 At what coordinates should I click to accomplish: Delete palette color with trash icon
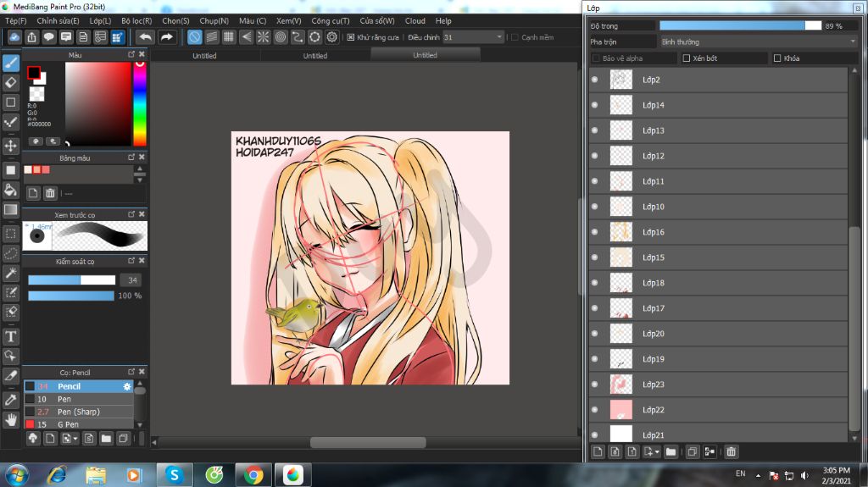point(50,193)
